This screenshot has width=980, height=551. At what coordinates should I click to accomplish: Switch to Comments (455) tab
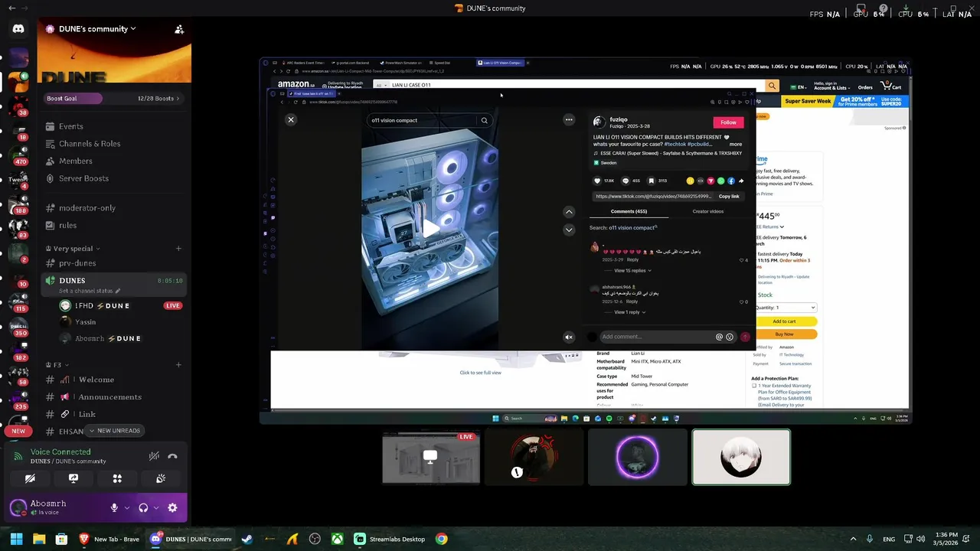[629, 211]
